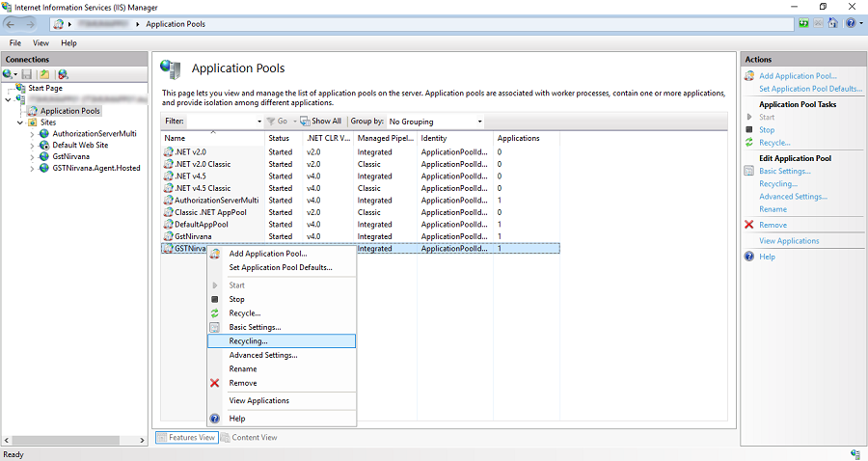Select the Classic .NET AppPool row

click(x=361, y=212)
